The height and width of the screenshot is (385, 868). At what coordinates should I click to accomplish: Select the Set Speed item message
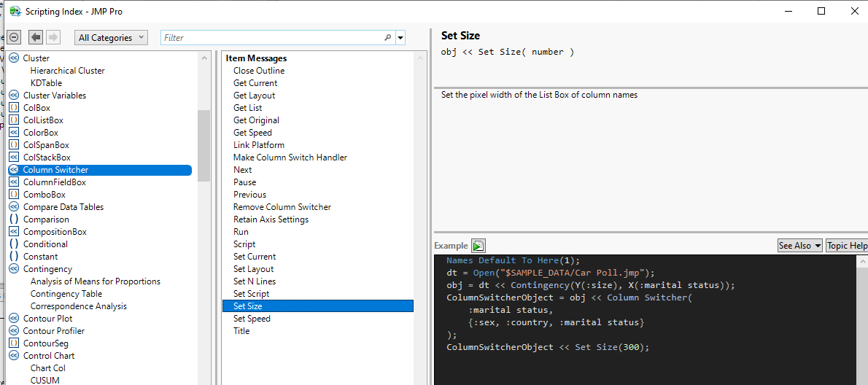point(252,319)
